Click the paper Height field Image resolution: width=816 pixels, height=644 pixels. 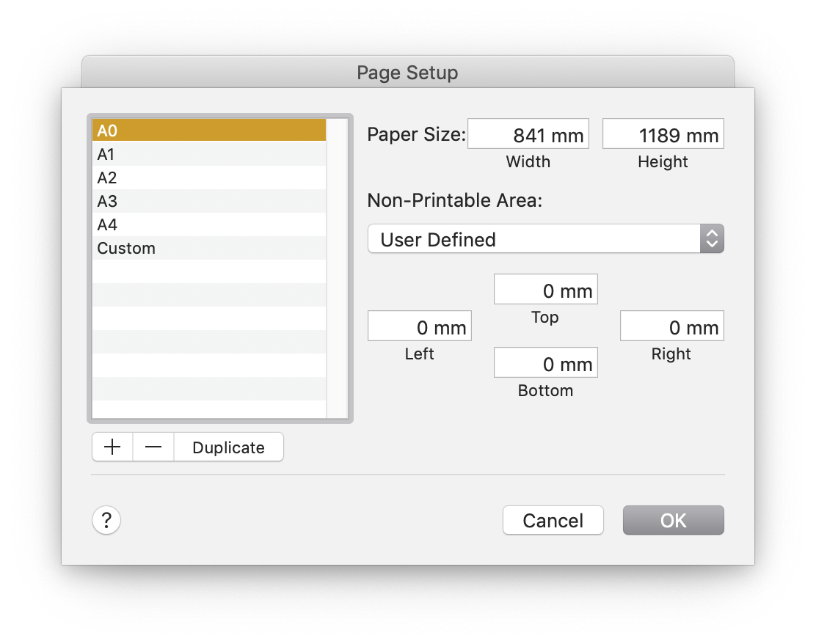click(663, 134)
